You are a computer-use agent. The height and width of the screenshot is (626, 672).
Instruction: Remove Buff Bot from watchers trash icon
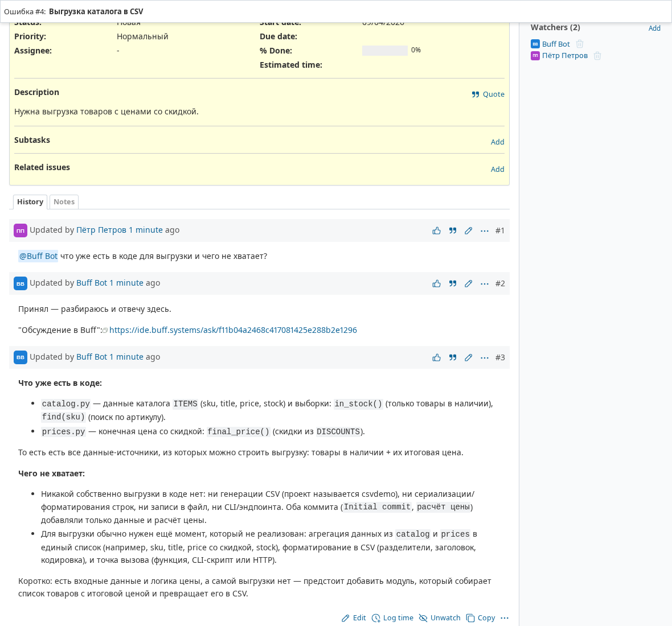tap(580, 44)
